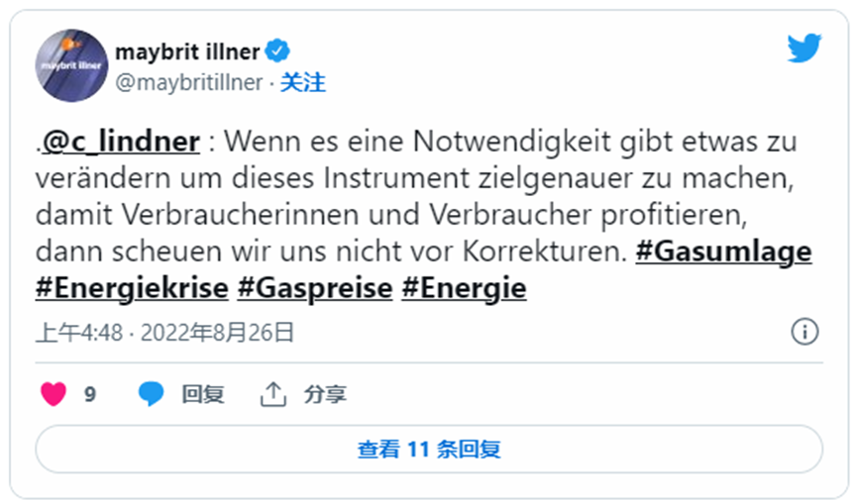Click the 回复 reply label
Viewport: 857px width, 504px height.
point(203,394)
